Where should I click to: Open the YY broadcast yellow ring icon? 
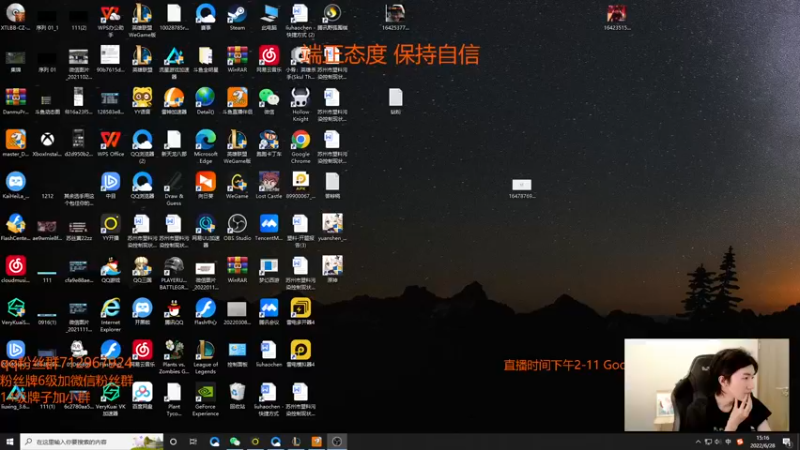pyautogui.click(x=110, y=228)
